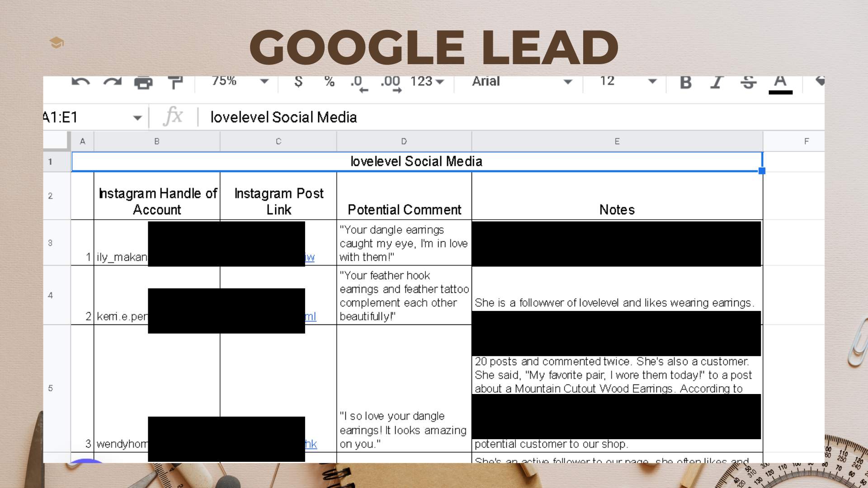Toggle strikethrough formatting
This screenshot has width=868, height=488.
[748, 82]
